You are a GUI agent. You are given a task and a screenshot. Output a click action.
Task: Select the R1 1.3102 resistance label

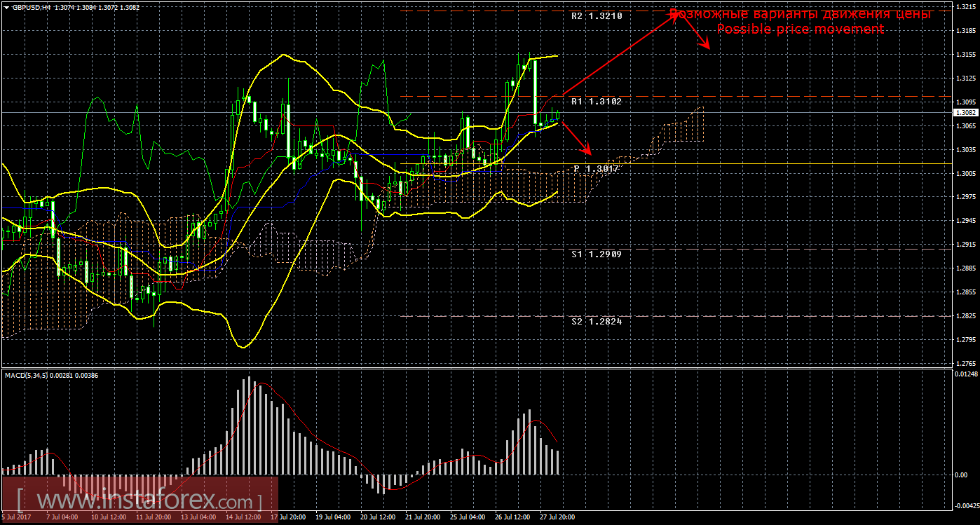586,102
